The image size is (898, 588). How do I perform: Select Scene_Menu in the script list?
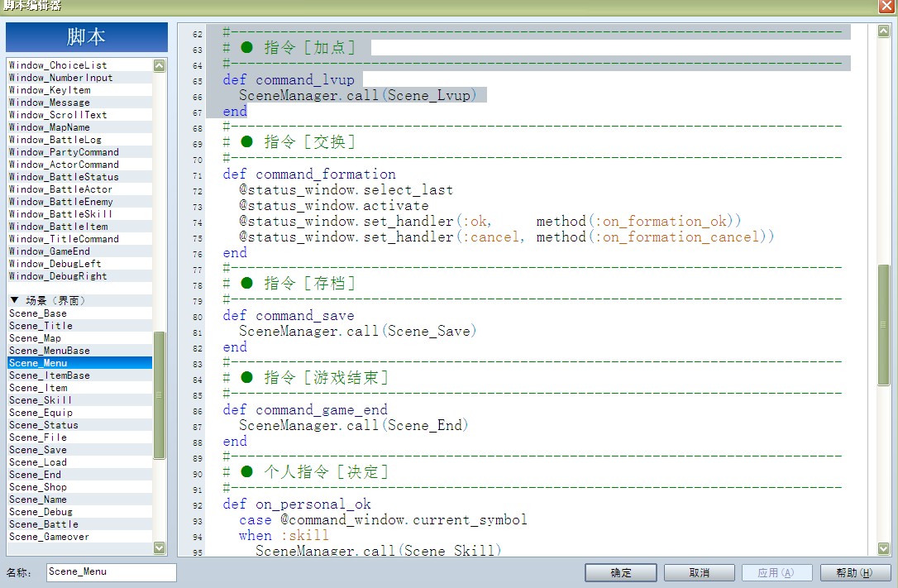79,363
